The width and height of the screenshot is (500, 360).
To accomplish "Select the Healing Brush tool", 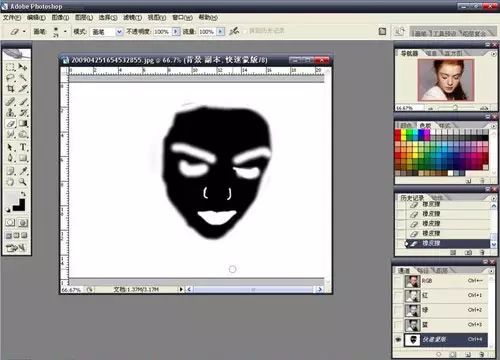I will (x=10, y=102).
